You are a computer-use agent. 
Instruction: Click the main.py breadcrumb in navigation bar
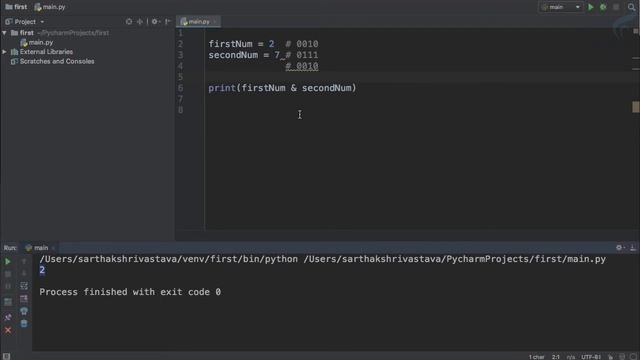[x=50, y=7]
